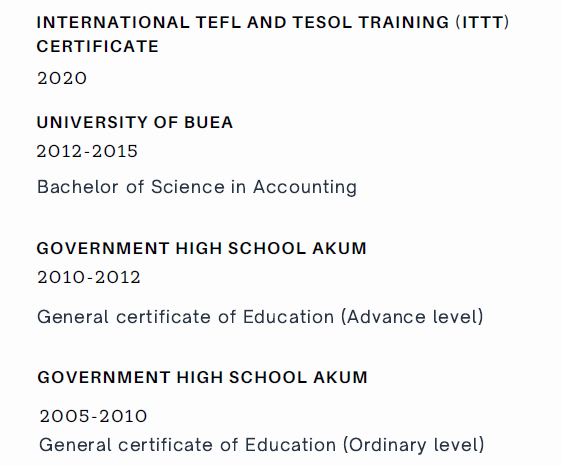Click the word Science in degree line
The height and width of the screenshot is (466, 562).
pyautogui.click(x=188, y=187)
